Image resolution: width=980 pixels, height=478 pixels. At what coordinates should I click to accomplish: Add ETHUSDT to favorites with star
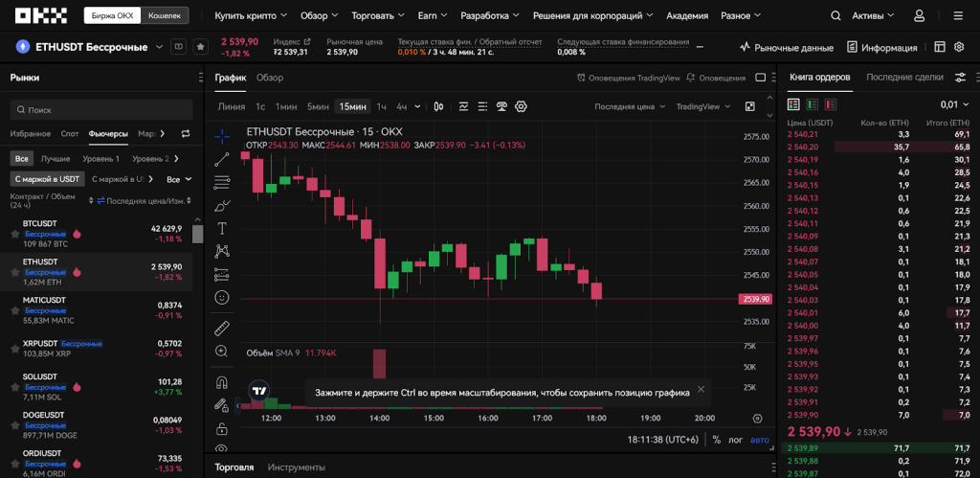click(201, 47)
